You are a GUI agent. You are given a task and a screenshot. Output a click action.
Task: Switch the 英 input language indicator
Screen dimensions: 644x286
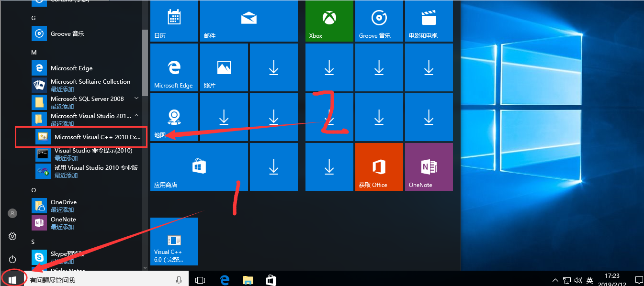[589, 280]
